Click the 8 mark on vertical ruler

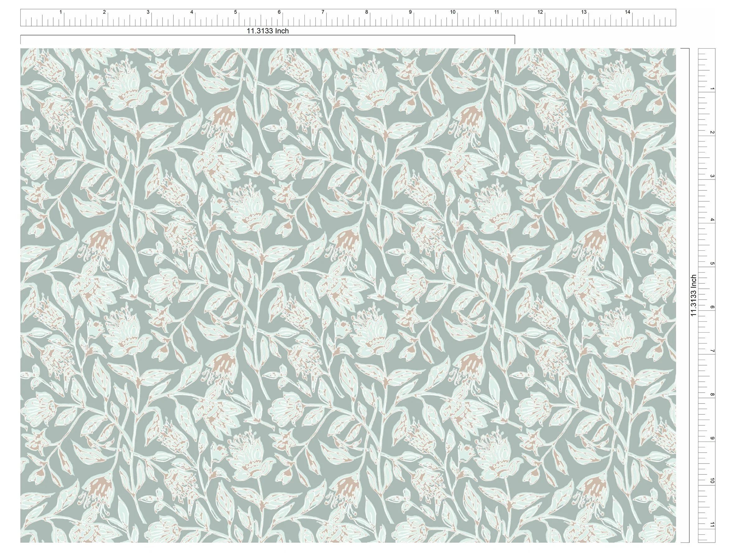(x=712, y=394)
